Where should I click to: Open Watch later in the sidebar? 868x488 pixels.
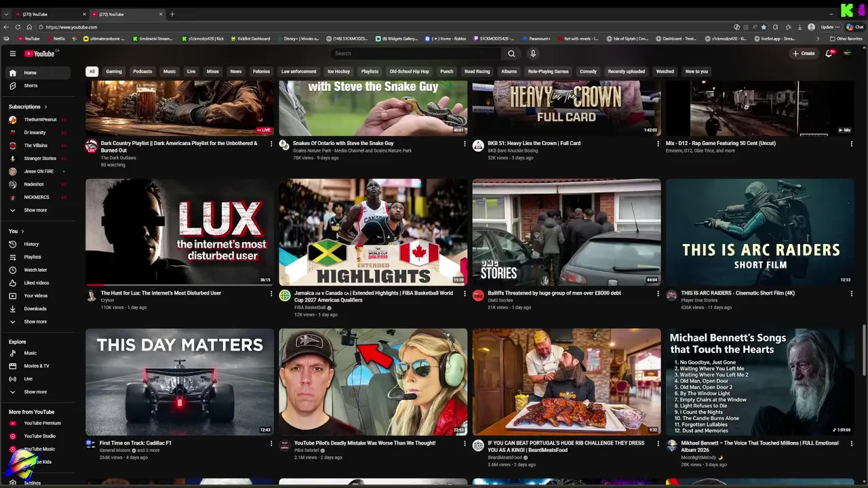coord(38,270)
